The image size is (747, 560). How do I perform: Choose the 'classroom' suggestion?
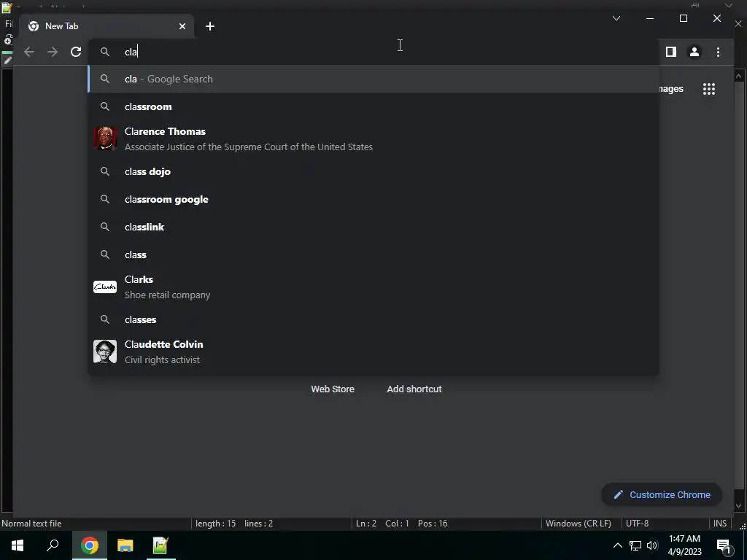373,106
